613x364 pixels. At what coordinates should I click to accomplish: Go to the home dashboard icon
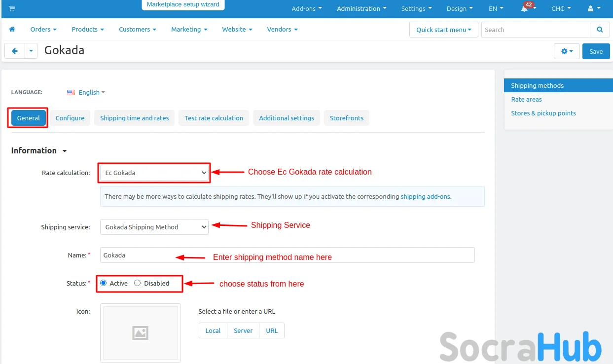point(12,29)
